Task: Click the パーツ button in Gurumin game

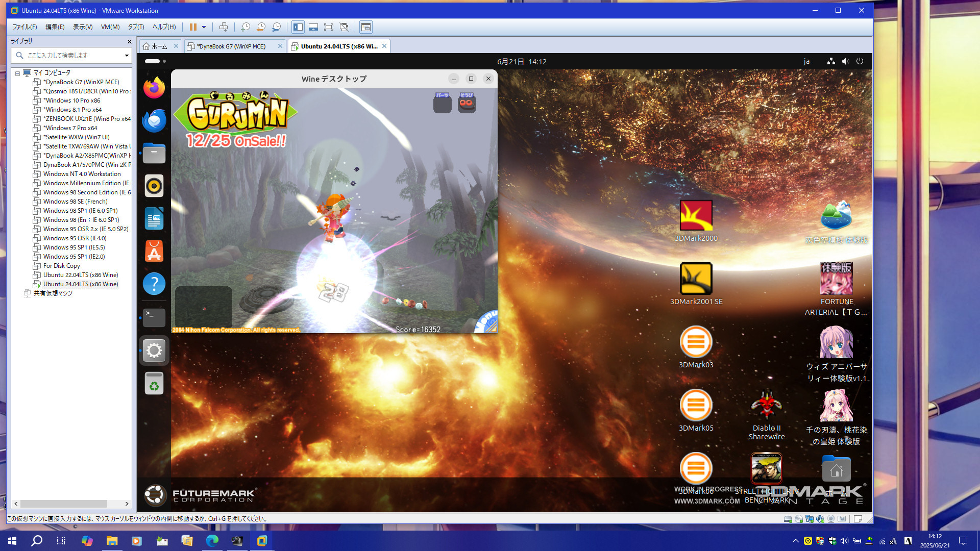Action: pos(442,103)
